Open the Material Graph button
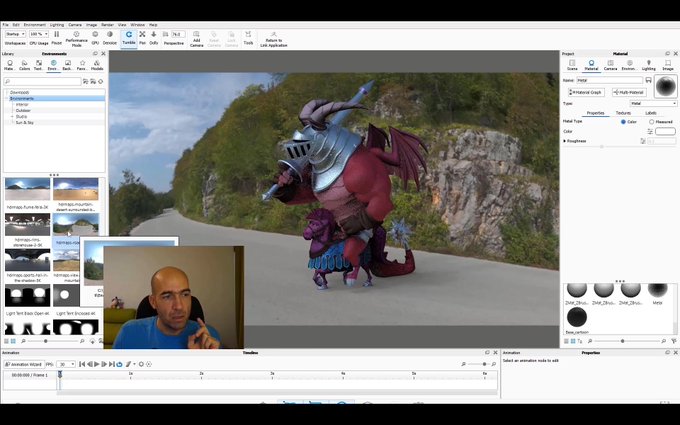The image size is (680, 425). (586, 92)
